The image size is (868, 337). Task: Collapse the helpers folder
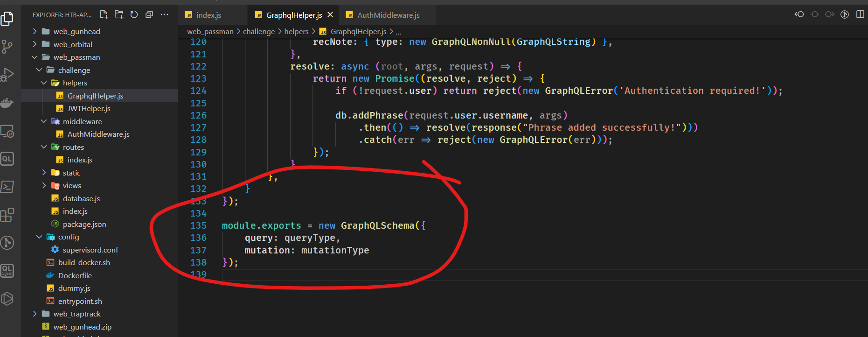[44, 83]
